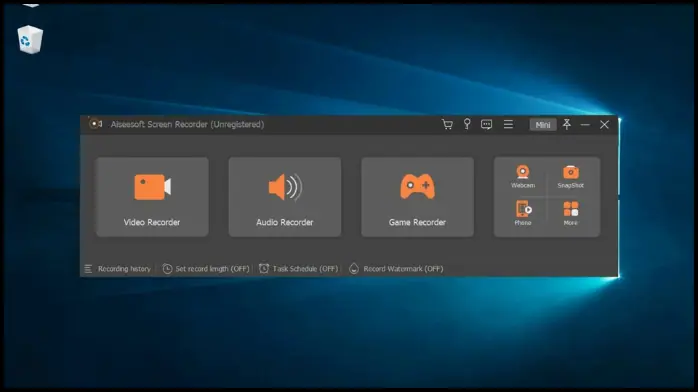Pin the recorder window on top
The image size is (698, 392).
click(x=567, y=124)
